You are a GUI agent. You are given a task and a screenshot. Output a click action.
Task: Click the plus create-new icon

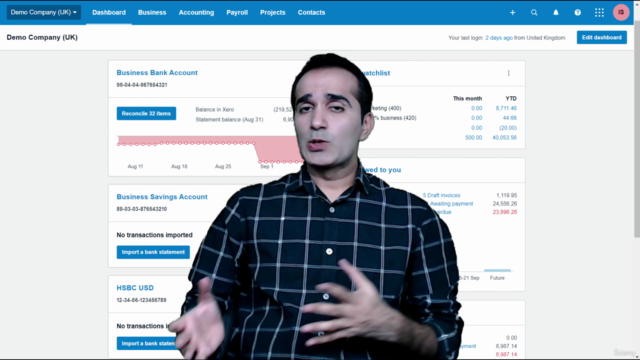click(512, 13)
